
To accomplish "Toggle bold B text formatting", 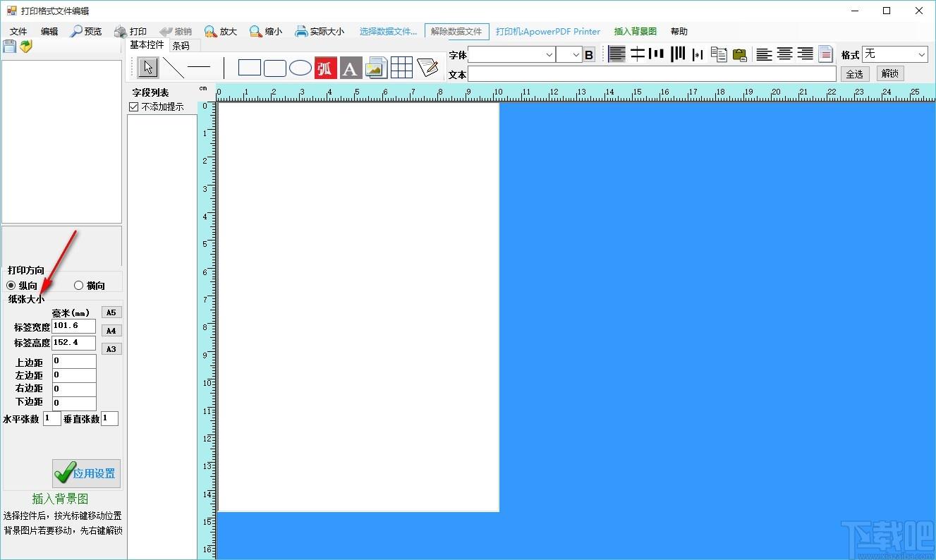I will (589, 55).
